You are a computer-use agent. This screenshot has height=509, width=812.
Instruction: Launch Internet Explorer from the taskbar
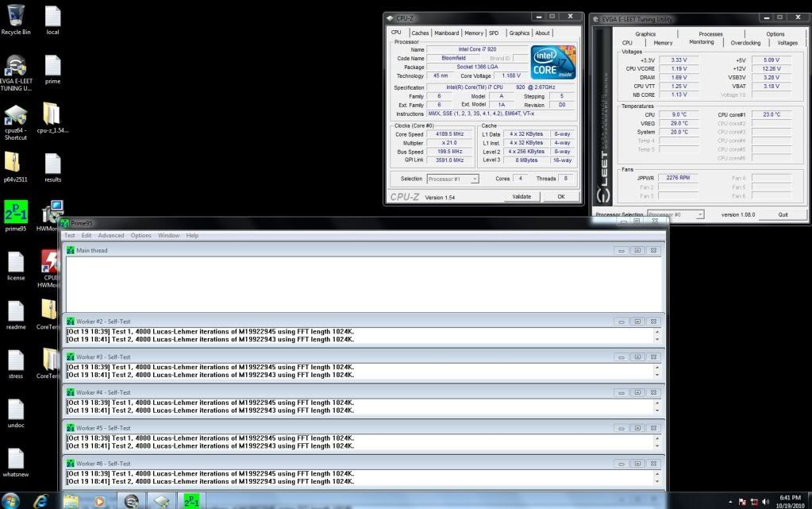click(x=40, y=501)
